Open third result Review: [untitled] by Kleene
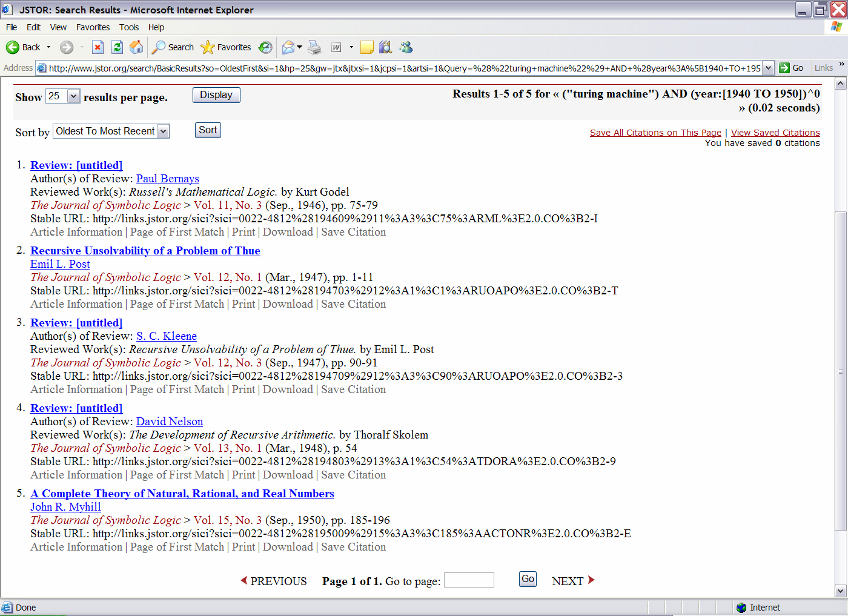 (x=76, y=323)
